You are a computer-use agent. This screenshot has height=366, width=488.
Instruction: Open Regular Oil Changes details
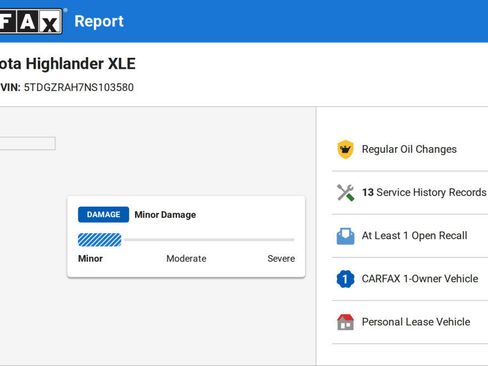pos(410,149)
